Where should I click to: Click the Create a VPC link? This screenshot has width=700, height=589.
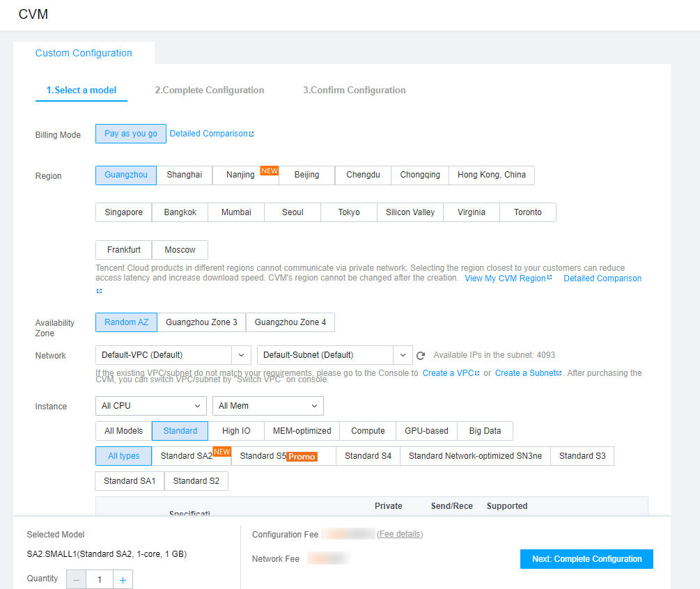coord(449,372)
